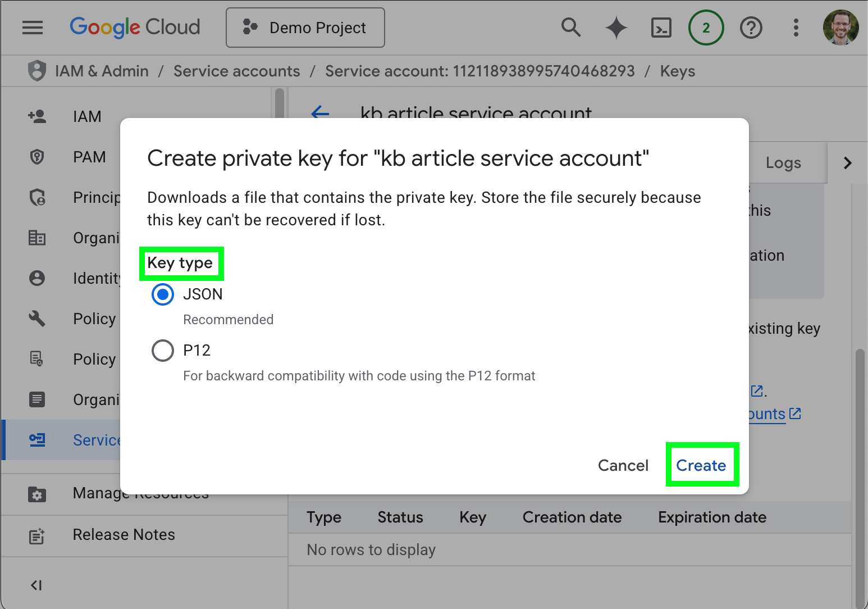
Task: Open the notifications badge showing 2
Action: click(706, 28)
